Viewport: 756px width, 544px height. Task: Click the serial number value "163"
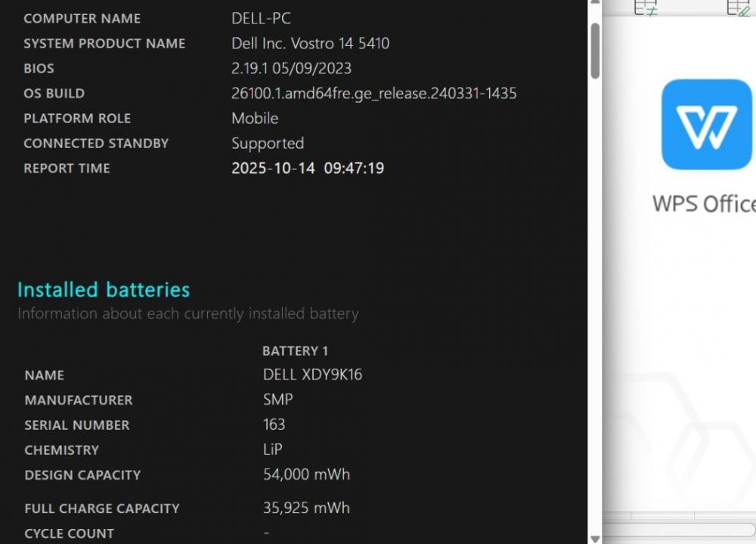(274, 425)
